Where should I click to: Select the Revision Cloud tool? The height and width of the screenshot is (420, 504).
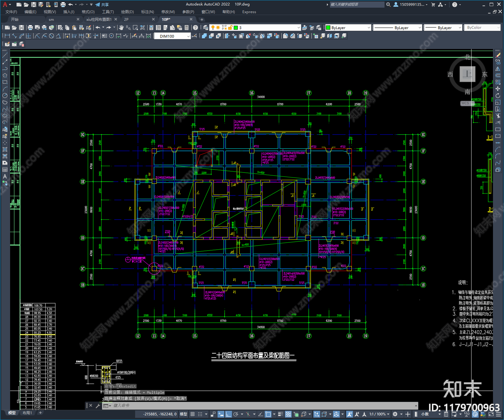[5, 103]
